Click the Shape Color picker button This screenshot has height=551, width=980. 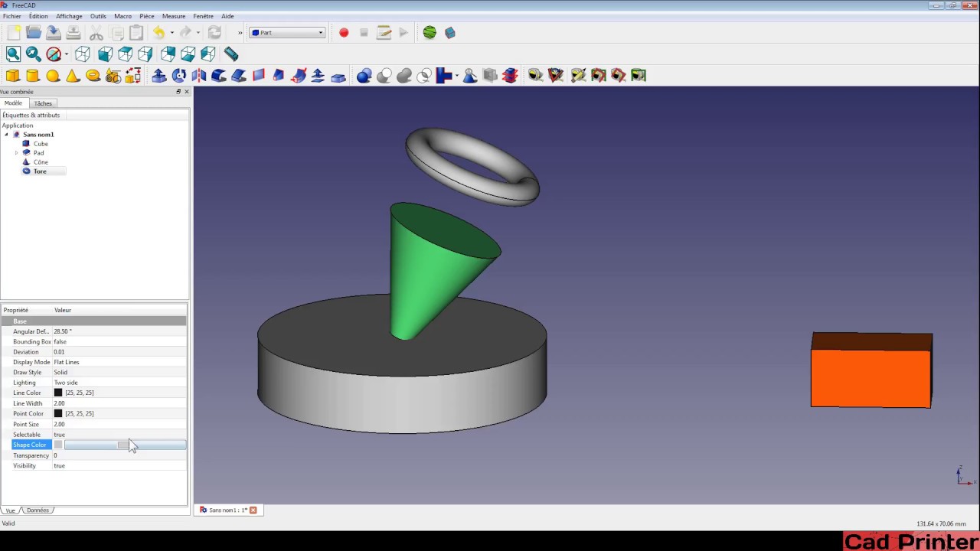125,445
